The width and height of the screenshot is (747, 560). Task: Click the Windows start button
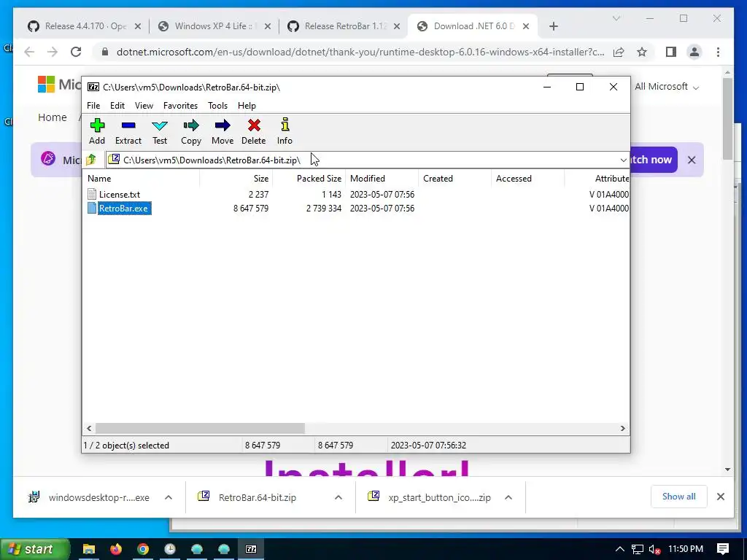click(35, 549)
